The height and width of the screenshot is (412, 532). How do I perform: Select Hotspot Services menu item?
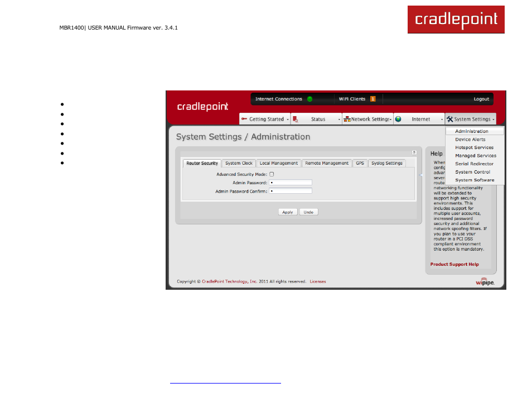click(x=475, y=147)
